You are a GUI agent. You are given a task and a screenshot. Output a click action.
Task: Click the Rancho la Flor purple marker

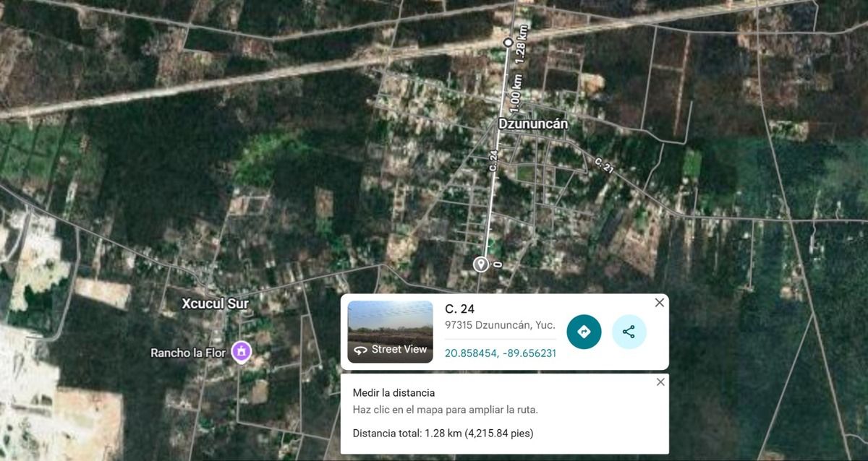coord(241,353)
